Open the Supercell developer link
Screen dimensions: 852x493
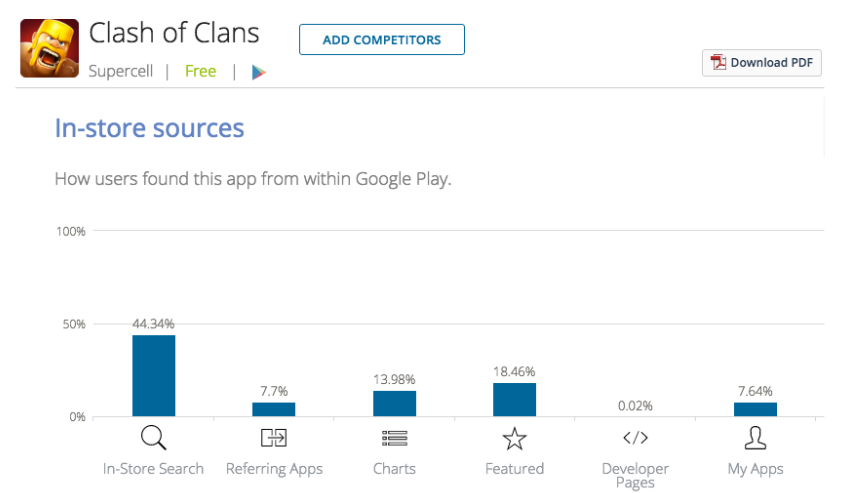[121, 71]
